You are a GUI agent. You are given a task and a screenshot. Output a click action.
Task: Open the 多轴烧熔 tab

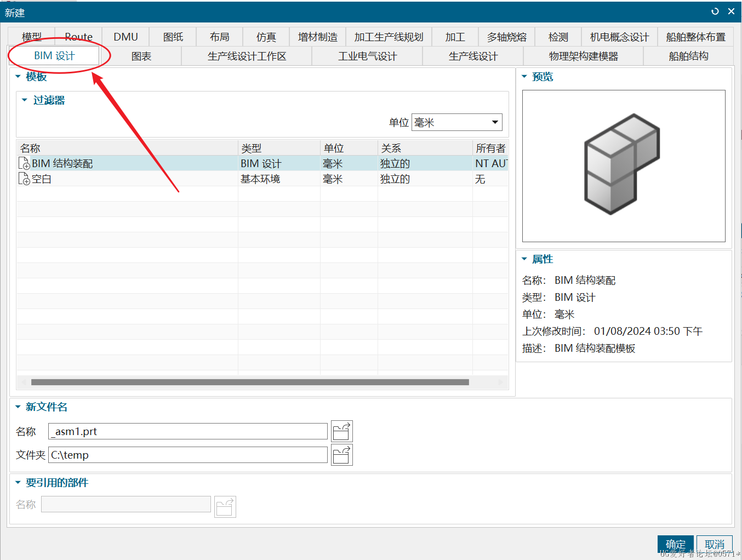click(x=506, y=37)
